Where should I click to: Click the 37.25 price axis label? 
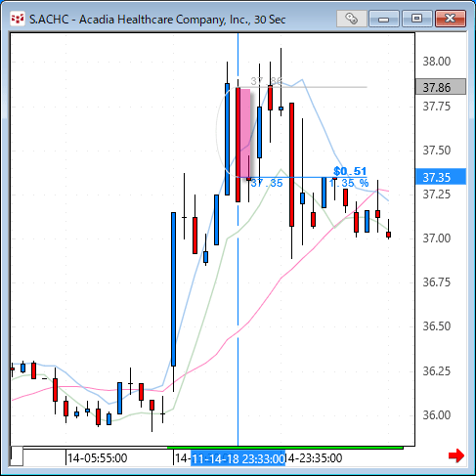[x=437, y=195]
